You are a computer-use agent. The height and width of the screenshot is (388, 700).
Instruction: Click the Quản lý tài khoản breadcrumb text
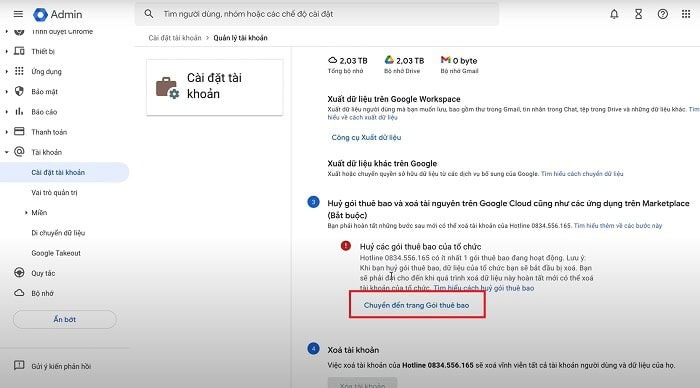[241, 38]
